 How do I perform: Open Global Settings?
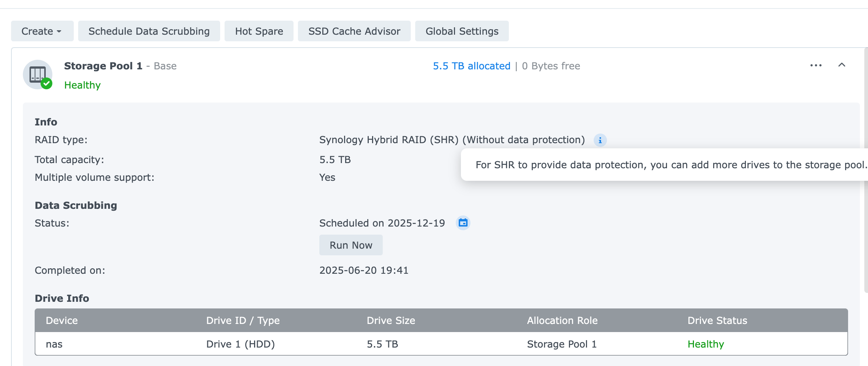[x=462, y=31]
